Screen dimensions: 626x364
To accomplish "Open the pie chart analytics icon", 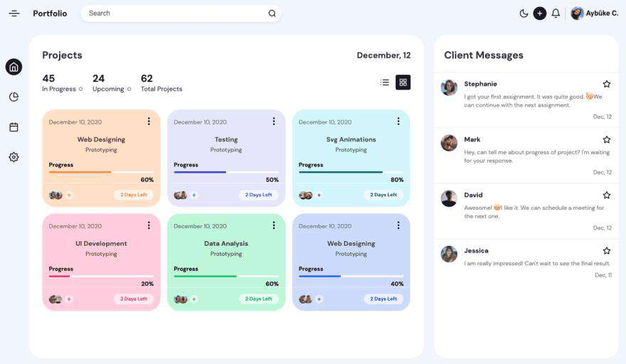I will 14,97.
